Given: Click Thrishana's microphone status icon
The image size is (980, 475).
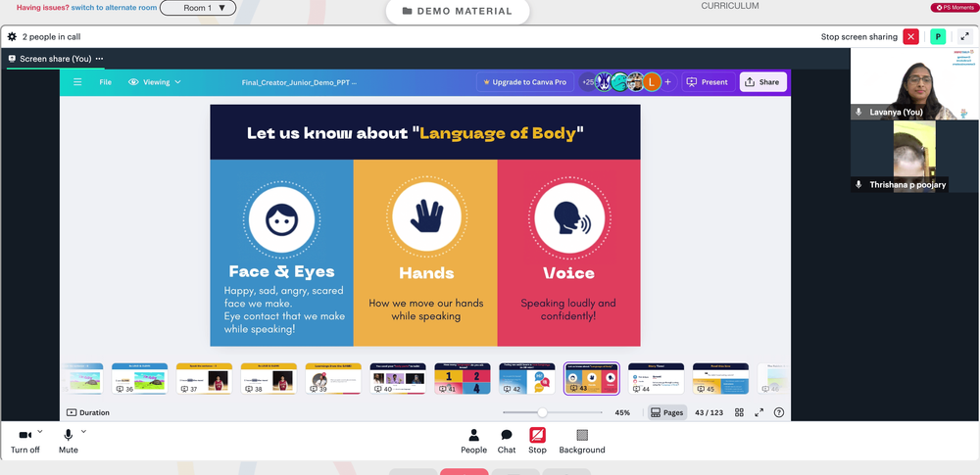Looking at the screenshot, I should [x=858, y=184].
